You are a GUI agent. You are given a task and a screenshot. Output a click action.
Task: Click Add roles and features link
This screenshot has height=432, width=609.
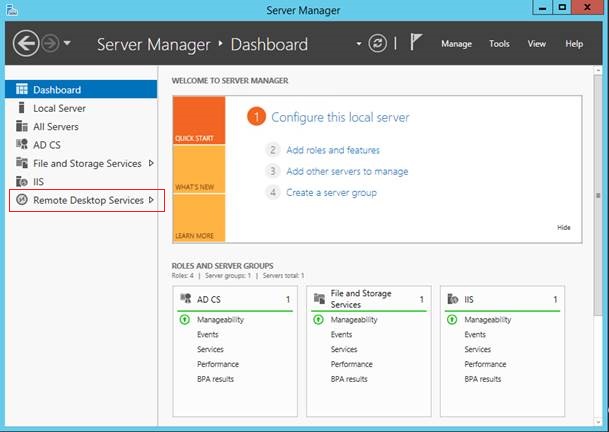(333, 150)
